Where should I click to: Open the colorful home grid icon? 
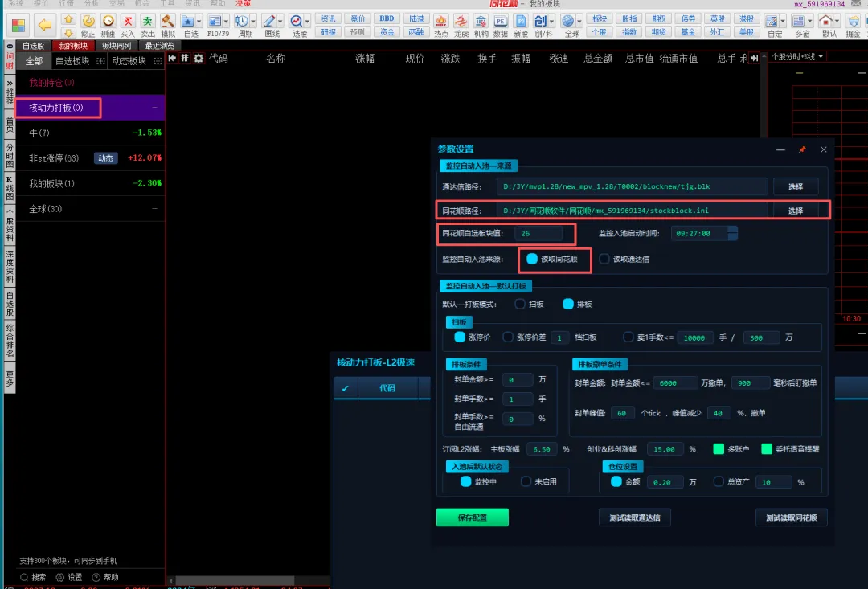(18, 26)
